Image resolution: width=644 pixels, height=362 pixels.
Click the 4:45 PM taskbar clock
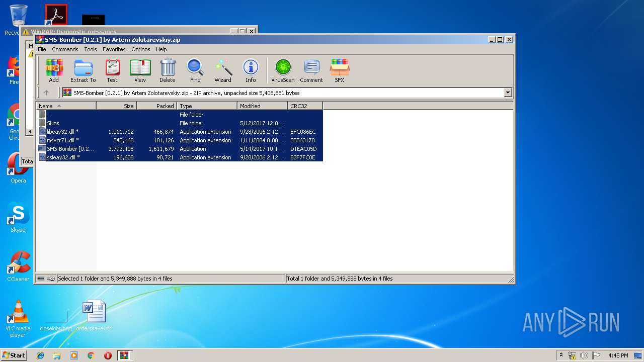click(x=618, y=355)
